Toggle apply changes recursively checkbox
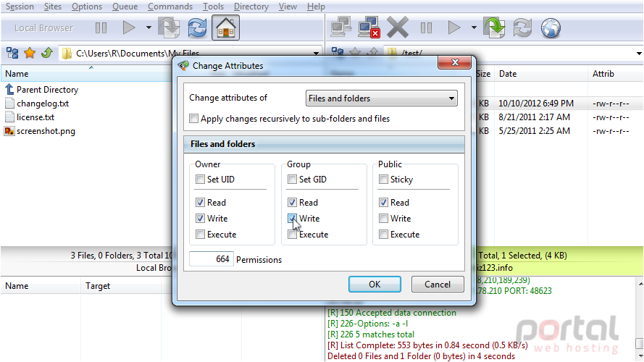 (193, 119)
